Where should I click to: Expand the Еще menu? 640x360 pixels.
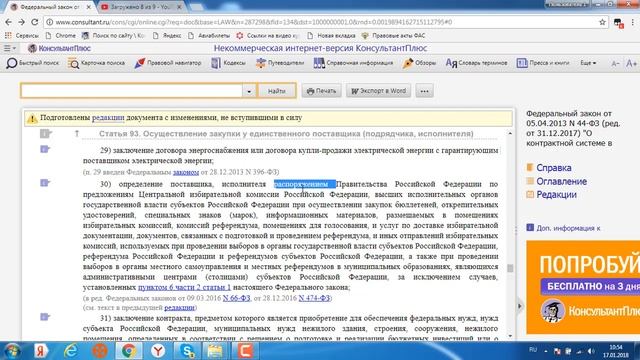click(x=588, y=63)
